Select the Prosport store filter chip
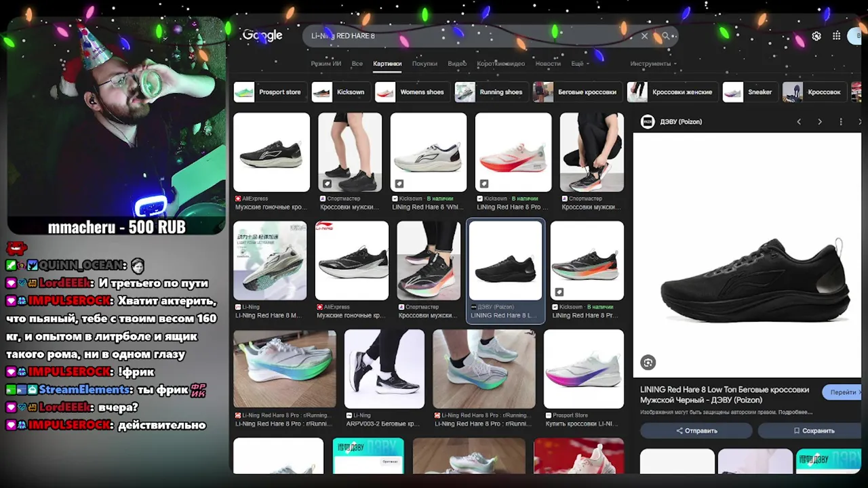Viewport: 868px width, 488px height. pos(270,92)
